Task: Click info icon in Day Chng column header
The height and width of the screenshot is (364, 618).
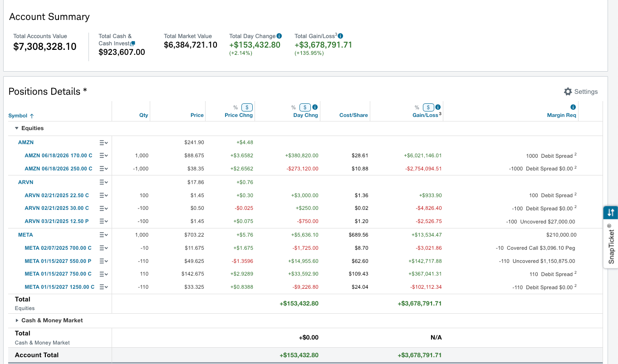Action: click(x=315, y=107)
